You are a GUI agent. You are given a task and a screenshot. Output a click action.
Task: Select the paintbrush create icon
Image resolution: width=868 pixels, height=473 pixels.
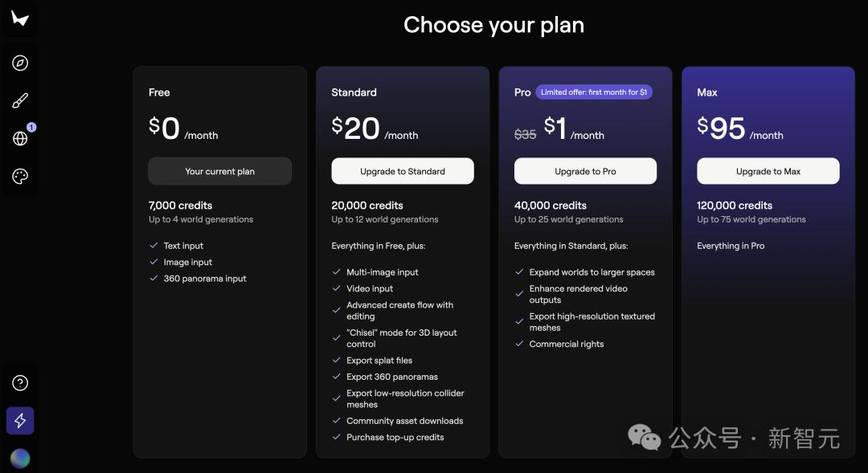pyautogui.click(x=20, y=100)
